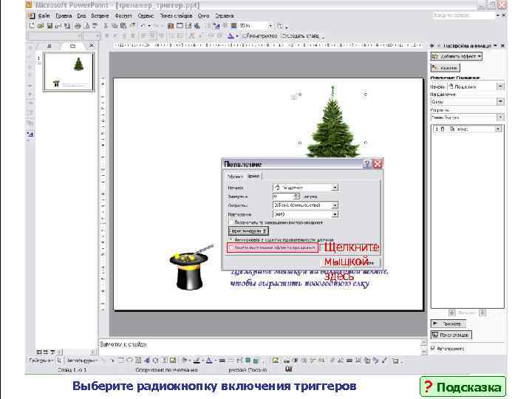Screen dimensions: 532x399
Task: Click the notes area Заметки к слайду
Action: coord(260,346)
